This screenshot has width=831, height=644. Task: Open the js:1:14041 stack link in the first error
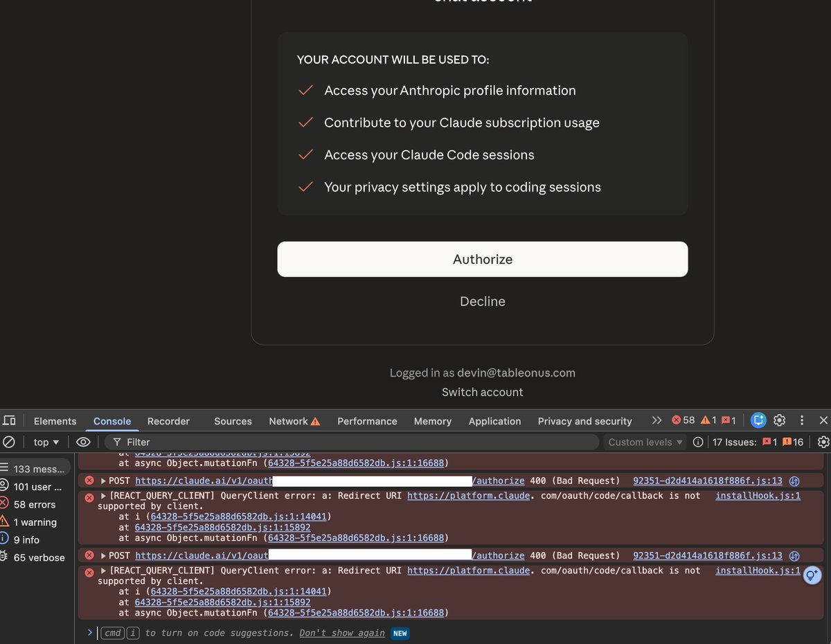coord(238,516)
